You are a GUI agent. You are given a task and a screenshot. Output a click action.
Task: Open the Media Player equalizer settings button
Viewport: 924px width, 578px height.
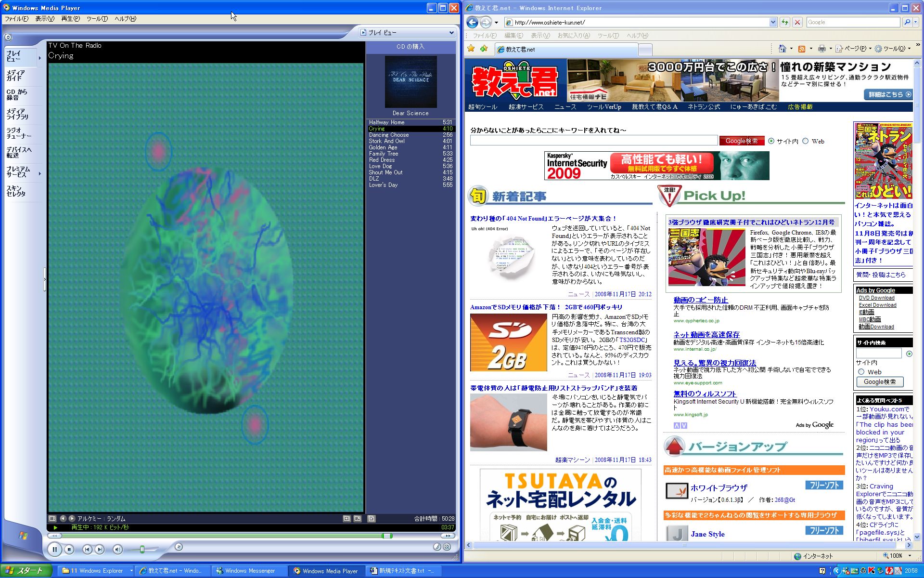click(x=179, y=547)
